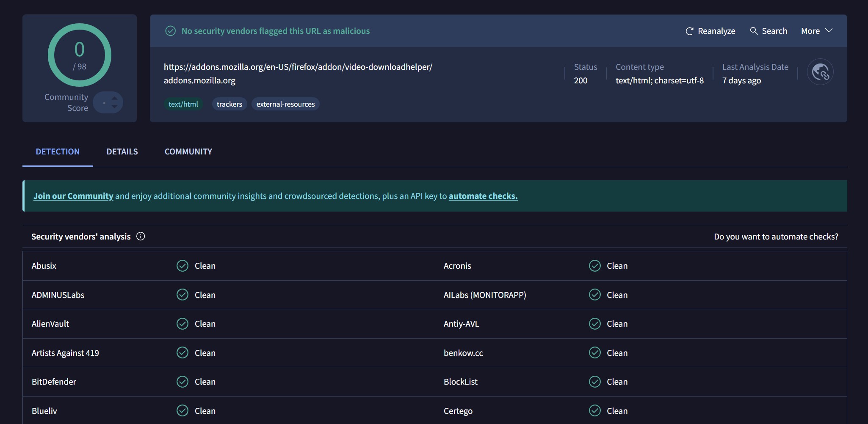Screen dimensions: 868x424
Task: Click the Search magnifier icon
Action: click(x=754, y=31)
